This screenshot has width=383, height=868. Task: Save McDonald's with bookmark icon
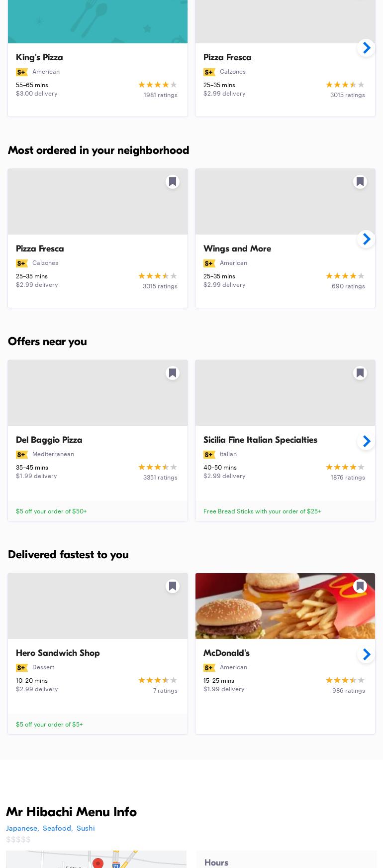coord(360,586)
